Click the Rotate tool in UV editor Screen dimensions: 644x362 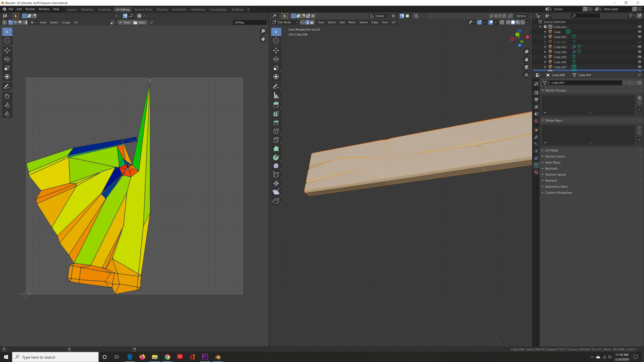pyautogui.click(x=7, y=59)
